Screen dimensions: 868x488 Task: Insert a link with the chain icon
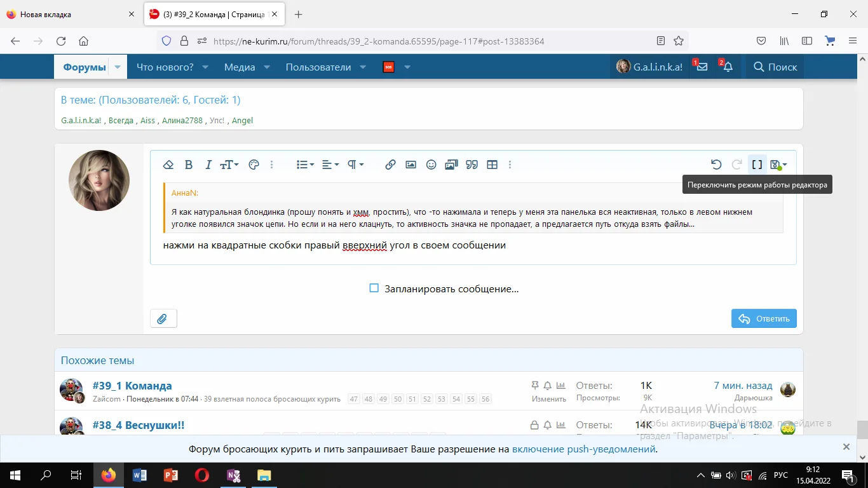pos(390,165)
